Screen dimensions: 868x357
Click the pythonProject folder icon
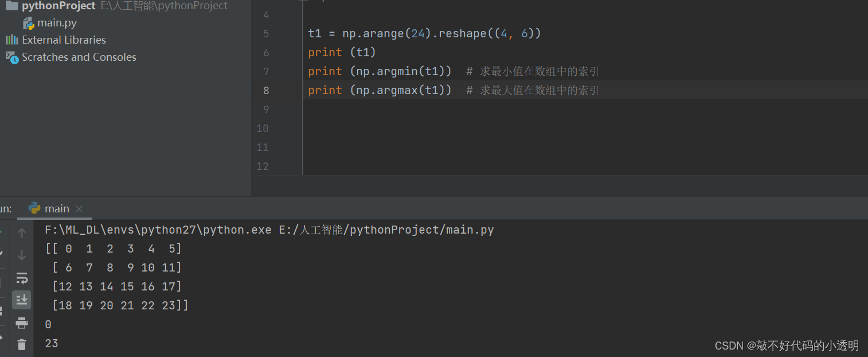click(x=11, y=6)
